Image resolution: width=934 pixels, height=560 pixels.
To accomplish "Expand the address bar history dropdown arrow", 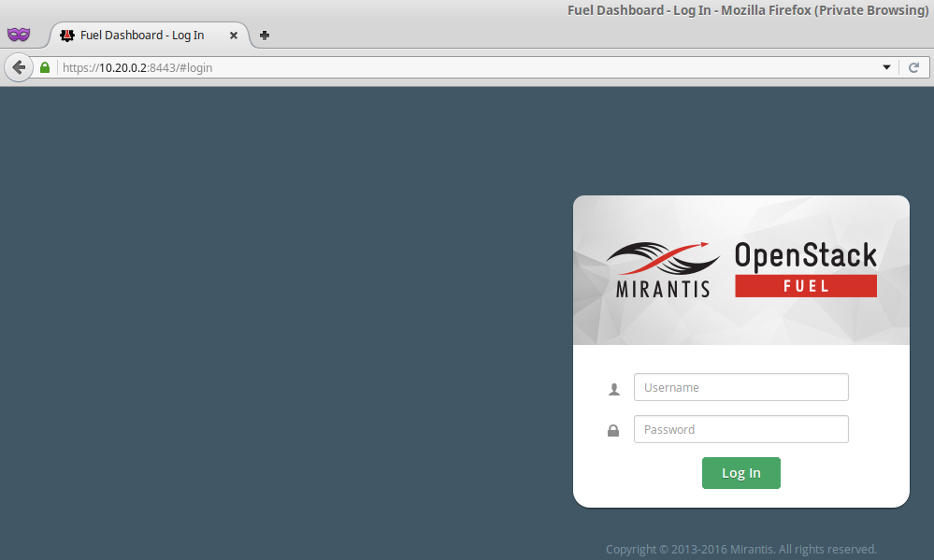I will (886, 67).
